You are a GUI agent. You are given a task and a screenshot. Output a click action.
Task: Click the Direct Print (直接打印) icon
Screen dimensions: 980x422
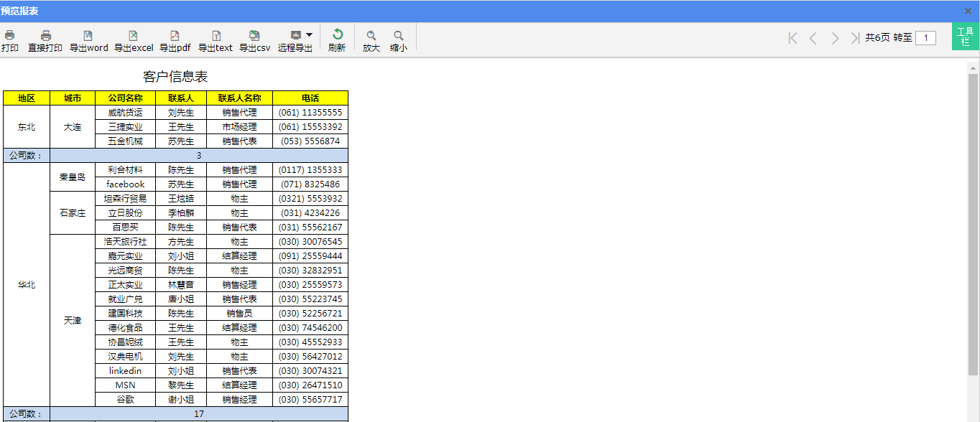click(x=45, y=35)
